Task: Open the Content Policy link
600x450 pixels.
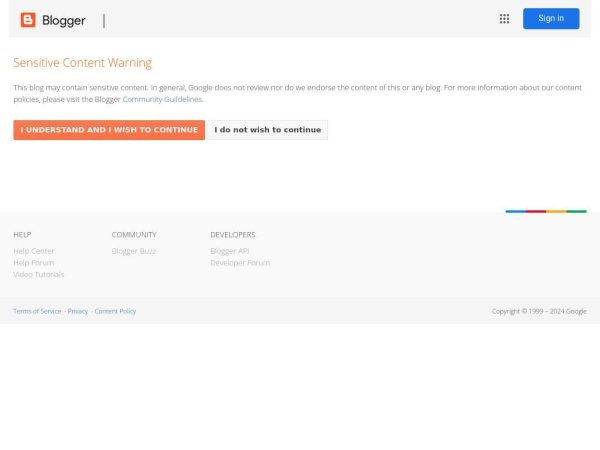Action: point(115,311)
